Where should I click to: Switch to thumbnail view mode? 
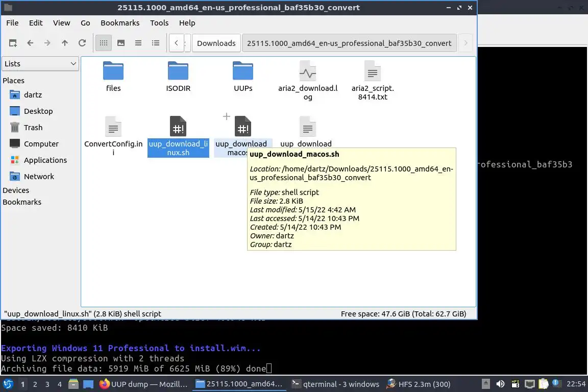click(121, 43)
